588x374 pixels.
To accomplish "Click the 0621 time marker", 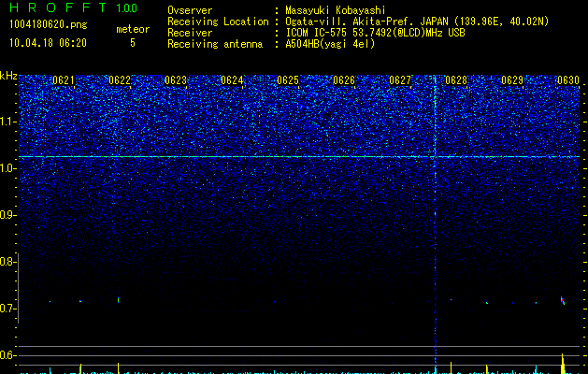I will pyautogui.click(x=64, y=80).
